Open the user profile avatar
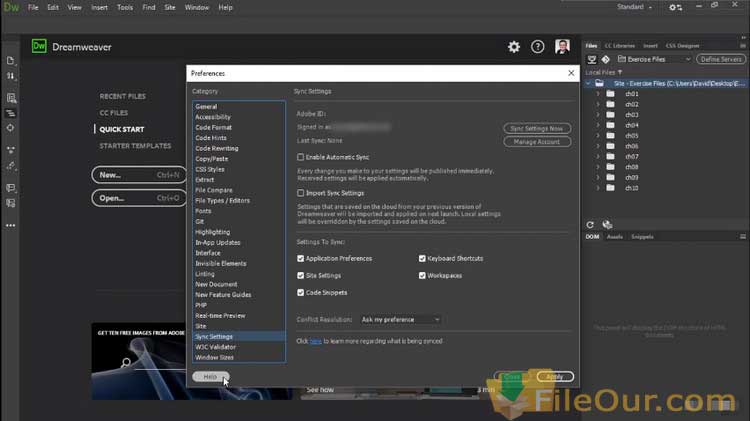Viewport: 750px width, 421px height. 562,46
